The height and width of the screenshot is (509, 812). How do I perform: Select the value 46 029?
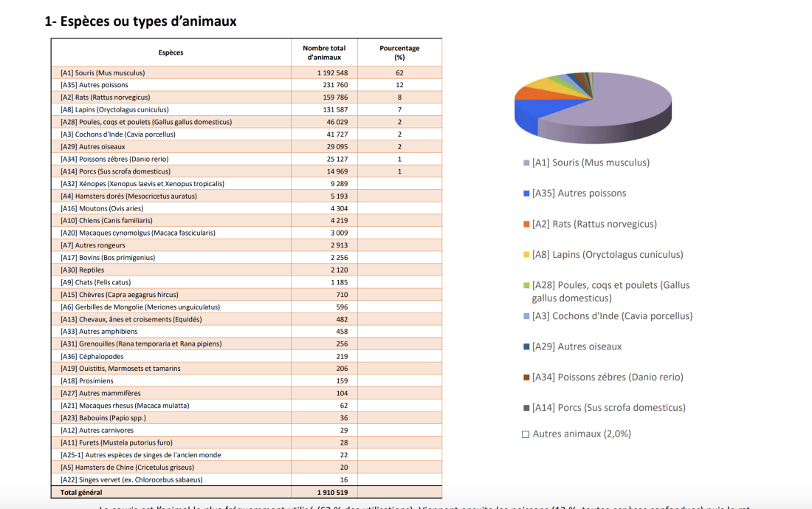pos(337,123)
